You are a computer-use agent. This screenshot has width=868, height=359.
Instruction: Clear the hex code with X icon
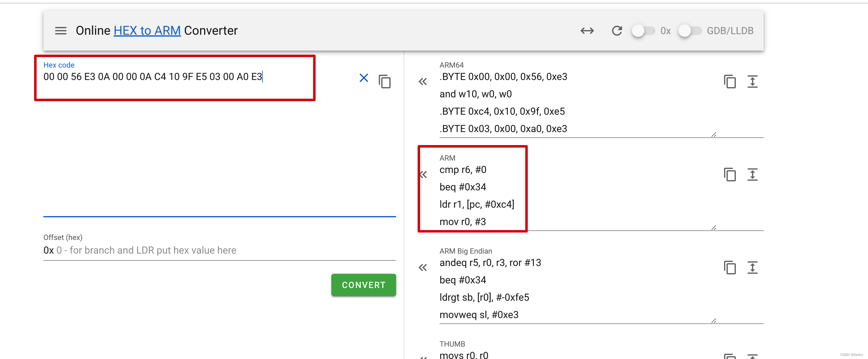point(364,78)
